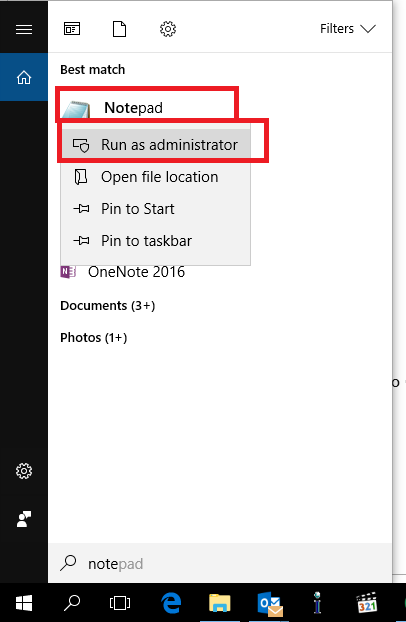The height and width of the screenshot is (622, 406).
Task: Open the info "i" app on the taskbar
Action: pyautogui.click(x=317, y=603)
